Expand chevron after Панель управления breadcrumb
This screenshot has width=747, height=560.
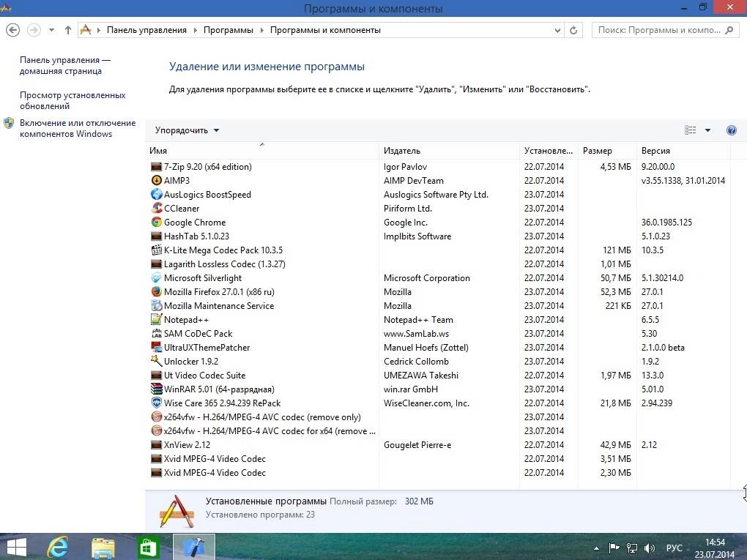point(196,30)
